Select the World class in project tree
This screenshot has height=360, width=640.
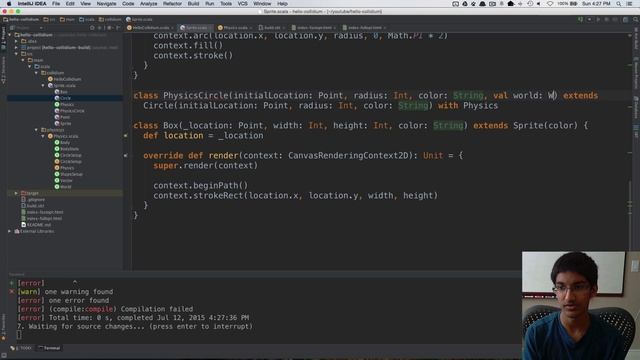click(62, 187)
